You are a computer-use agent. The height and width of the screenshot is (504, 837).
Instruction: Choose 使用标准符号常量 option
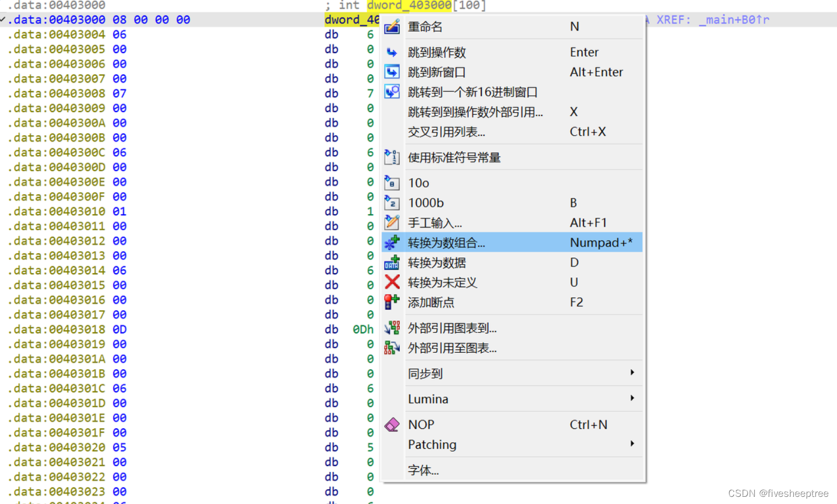[454, 157]
